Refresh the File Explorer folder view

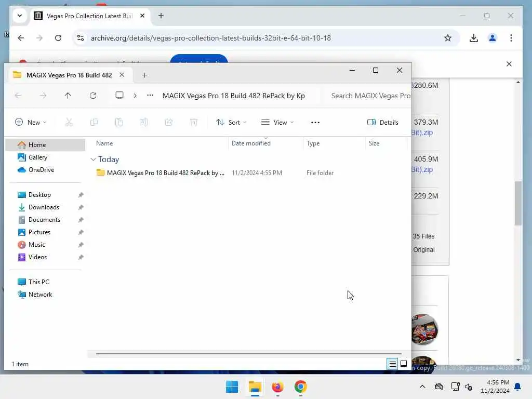(93, 96)
